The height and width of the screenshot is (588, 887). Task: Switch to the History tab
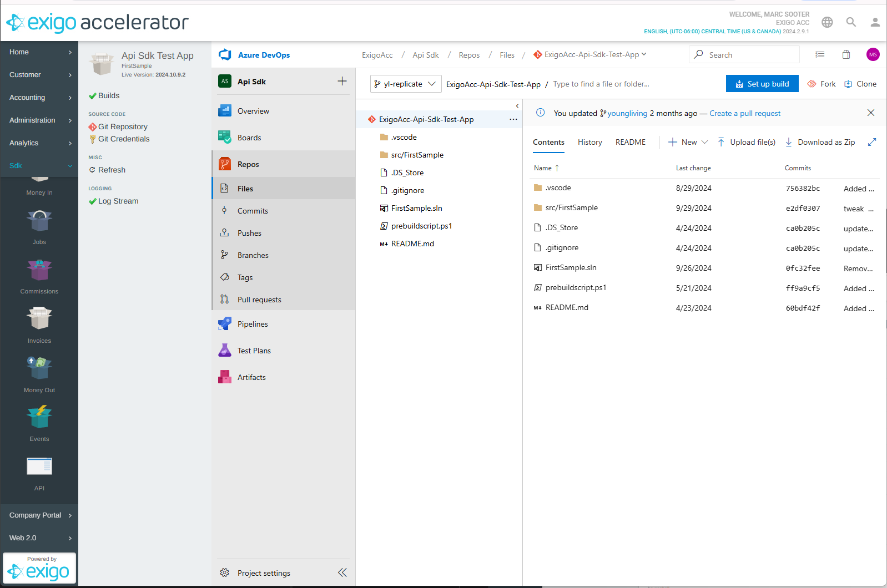point(589,142)
